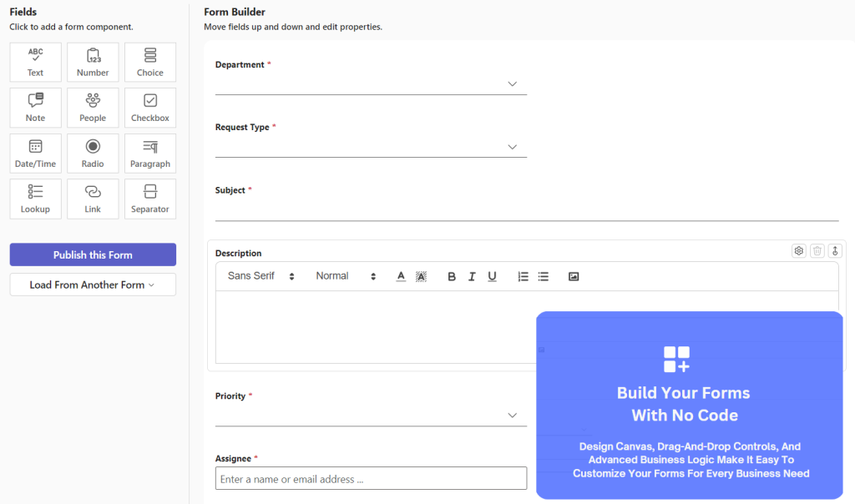Add a Lookup field component

coord(35,199)
